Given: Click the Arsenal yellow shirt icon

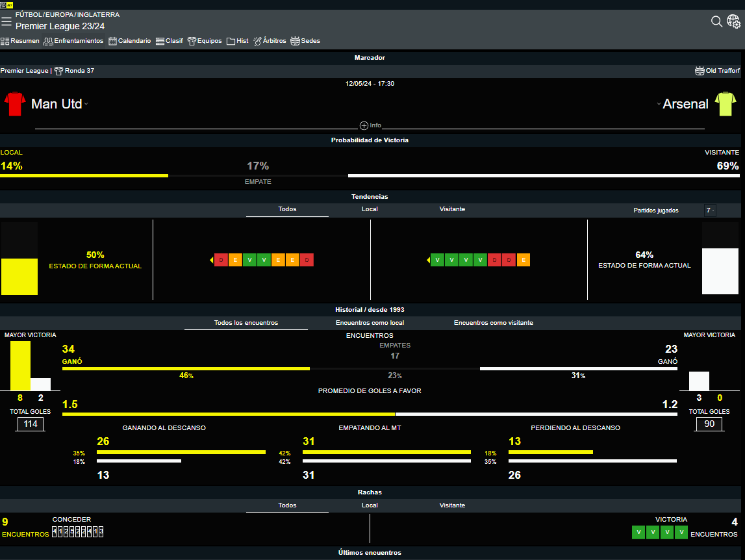Looking at the screenshot, I should pos(726,104).
